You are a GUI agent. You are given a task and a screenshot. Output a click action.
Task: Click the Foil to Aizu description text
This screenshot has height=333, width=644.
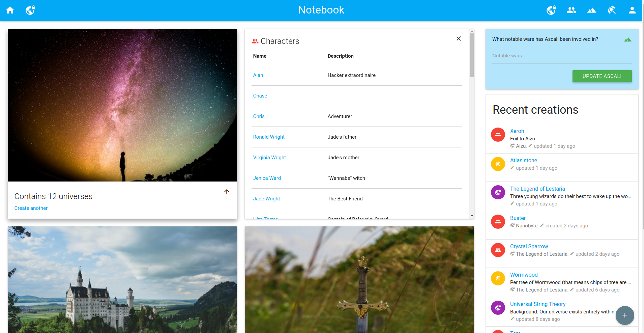pyautogui.click(x=522, y=139)
